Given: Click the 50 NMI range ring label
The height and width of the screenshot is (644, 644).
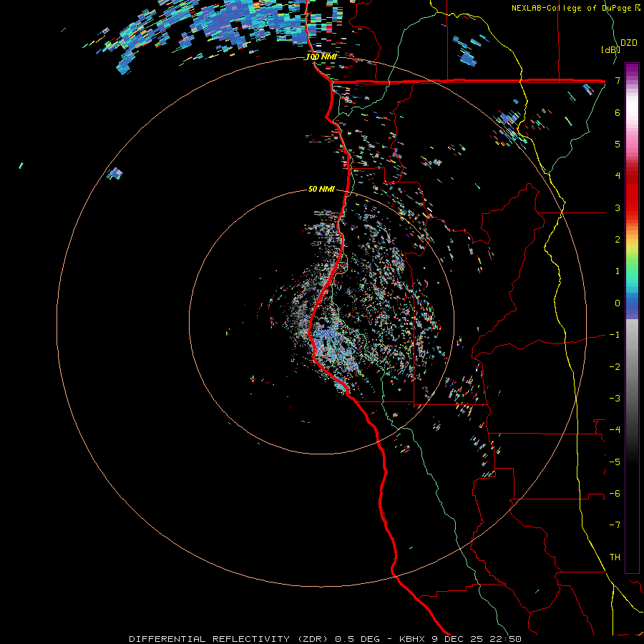Looking at the screenshot, I should [x=321, y=189].
